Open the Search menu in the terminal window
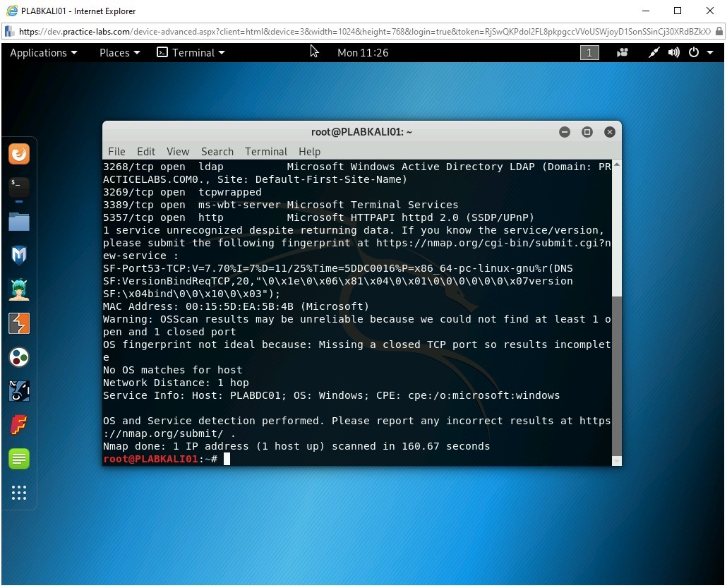The width and height of the screenshot is (727, 588). click(x=217, y=151)
